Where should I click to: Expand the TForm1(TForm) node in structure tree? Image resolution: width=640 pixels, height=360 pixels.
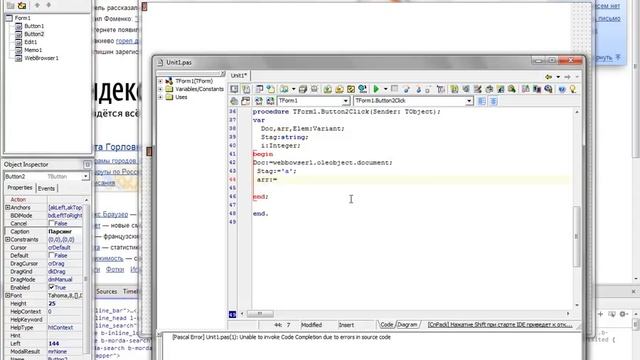(160, 81)
